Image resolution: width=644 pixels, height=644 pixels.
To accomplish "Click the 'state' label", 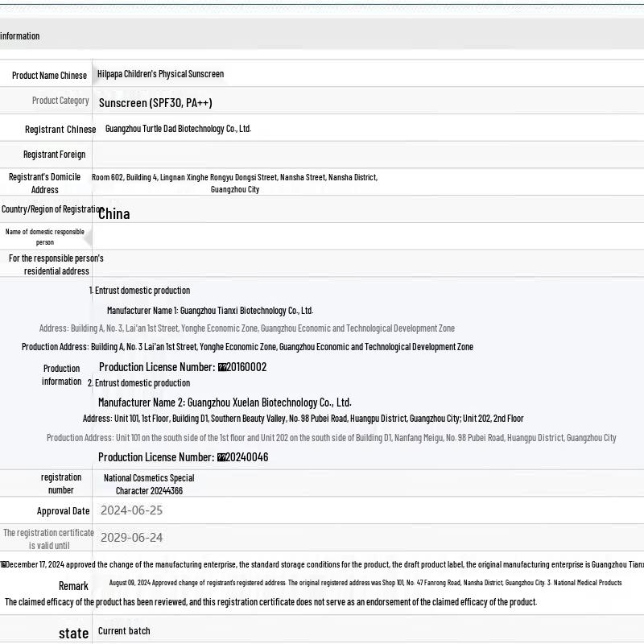I will [x=73, y=634].
